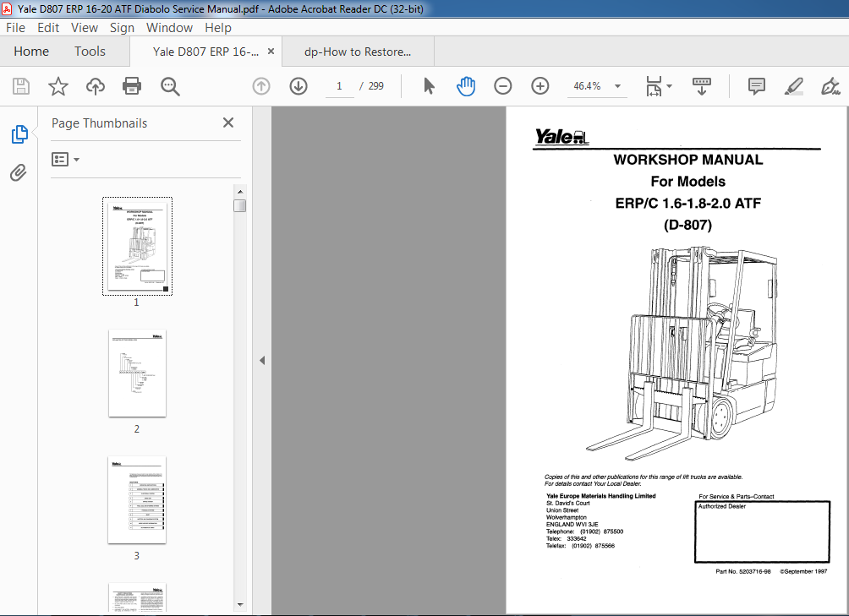The width and height of the screenshot is (849, 616).
Task: Click the page number input field
Action: click(339, 86)
